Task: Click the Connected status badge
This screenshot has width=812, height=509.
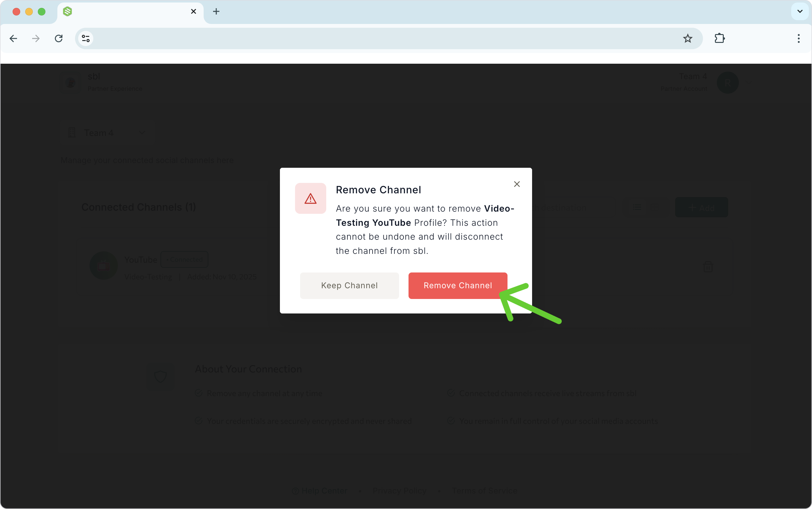Action: pyautogui.click(x=184, y=260)
